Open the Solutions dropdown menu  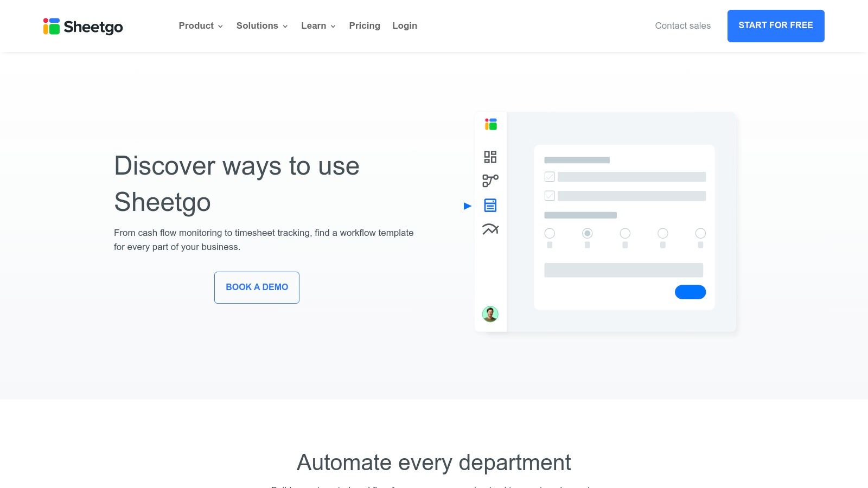(x=261, y=25)
